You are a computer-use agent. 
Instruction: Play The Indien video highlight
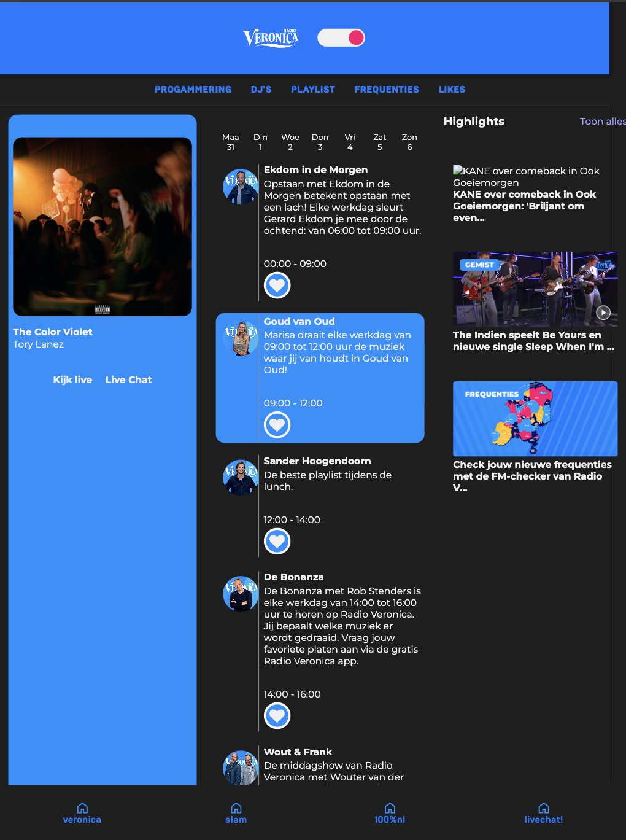pyautogui.click(x=603, y=313)
